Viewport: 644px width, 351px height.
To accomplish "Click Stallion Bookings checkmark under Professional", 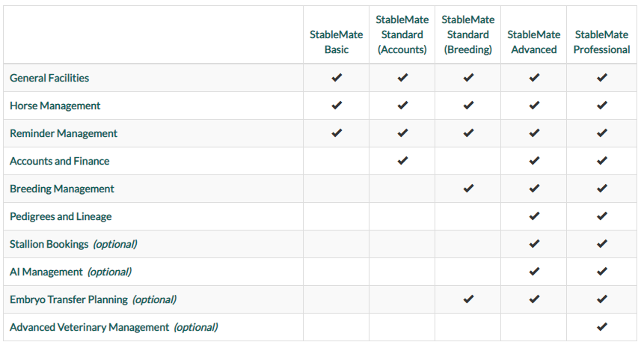I will pyautogui.click(x=601, y=244).
